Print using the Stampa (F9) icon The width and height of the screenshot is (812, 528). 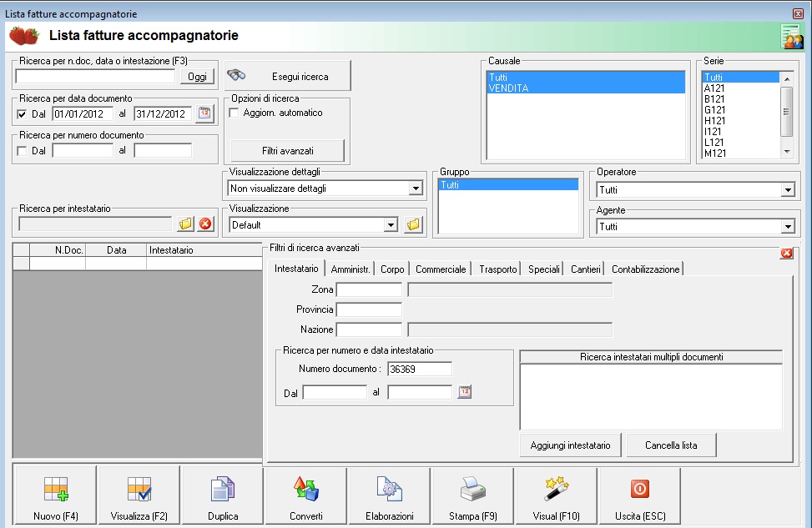pos(472,490)
